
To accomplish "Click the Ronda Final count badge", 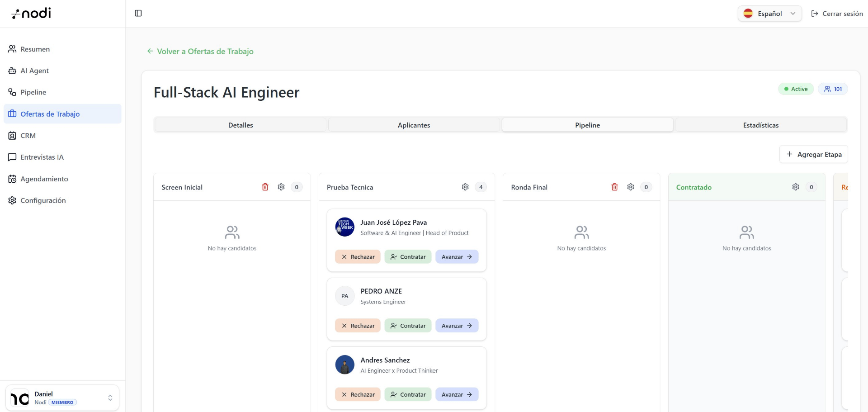I will (646, 187).
